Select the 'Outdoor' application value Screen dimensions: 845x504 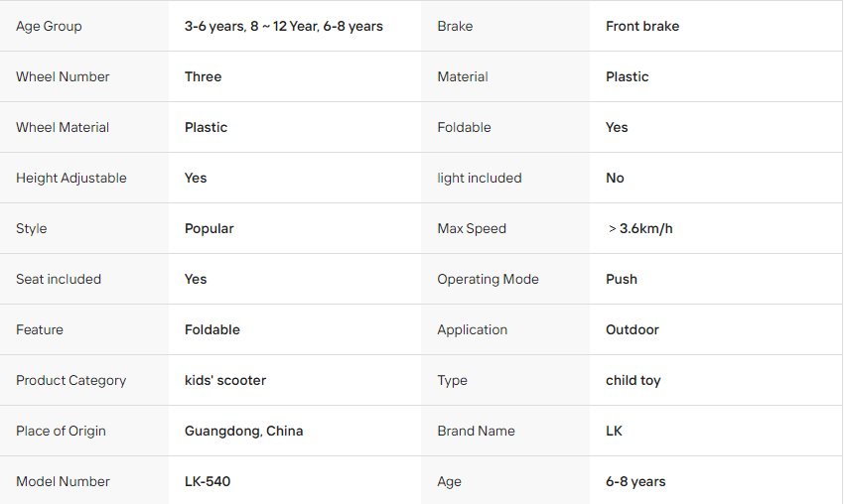coord(633,329)
